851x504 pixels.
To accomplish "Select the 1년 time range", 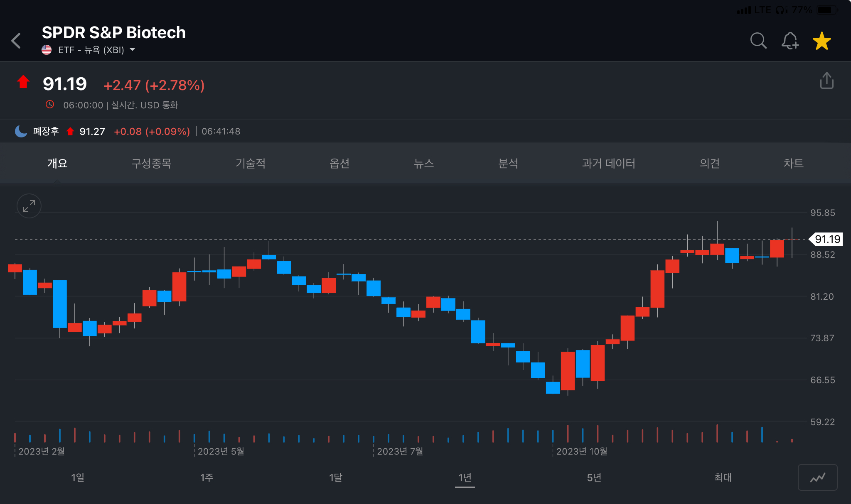I will click(465, 477).
